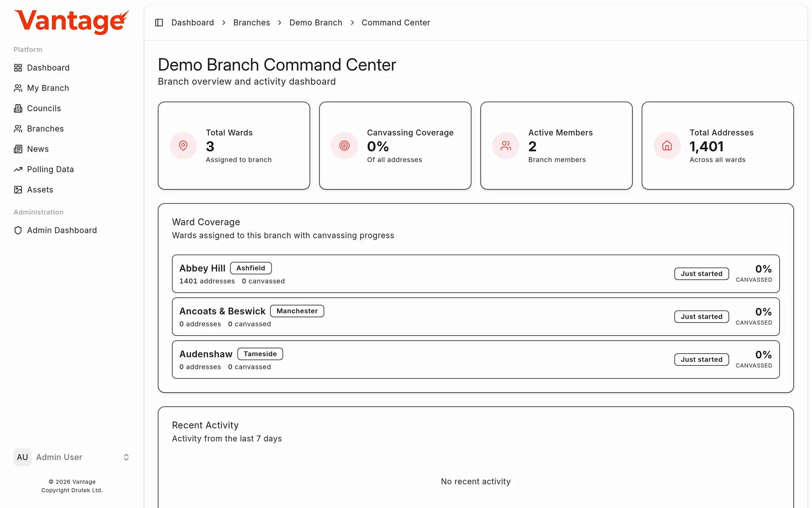812x508 pixels.
Task: Click the News newspaper icon
Action: pyautogui.click(x=18, y=149)
